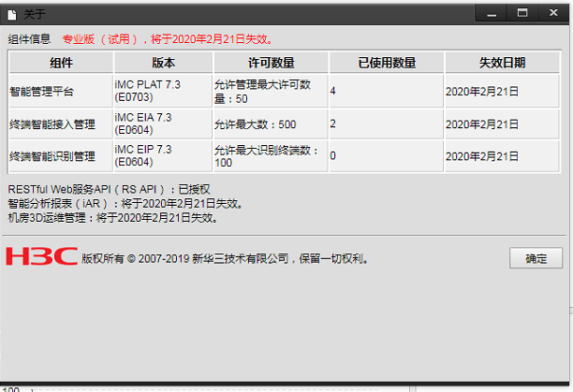Viewport: 573px width, 392px height.
Task: Click the used count 2 cell
Action: tap(387, 123)
